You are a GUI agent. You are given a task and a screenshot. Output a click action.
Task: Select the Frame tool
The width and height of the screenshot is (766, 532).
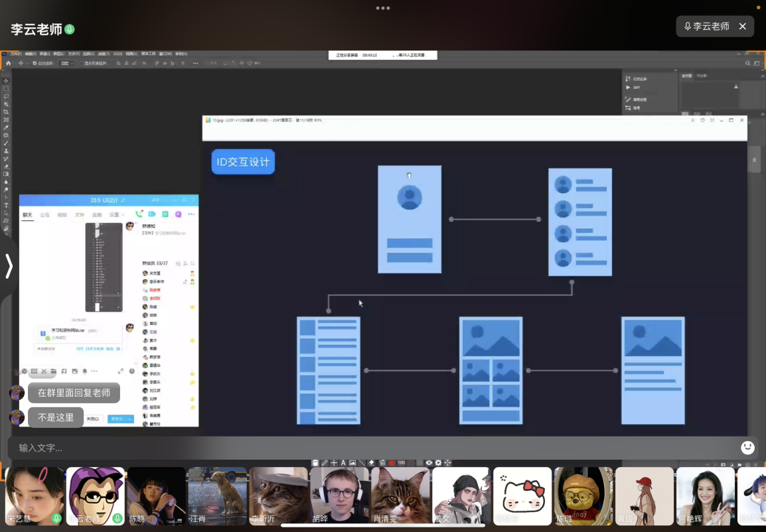pyautogui.click(x=6, y=119)
